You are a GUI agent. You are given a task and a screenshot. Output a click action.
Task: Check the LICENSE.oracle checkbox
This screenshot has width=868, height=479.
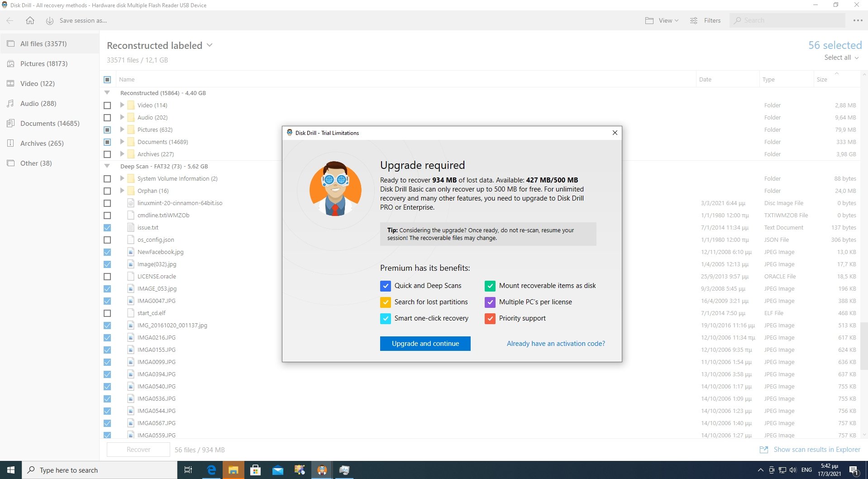(107, 276)
